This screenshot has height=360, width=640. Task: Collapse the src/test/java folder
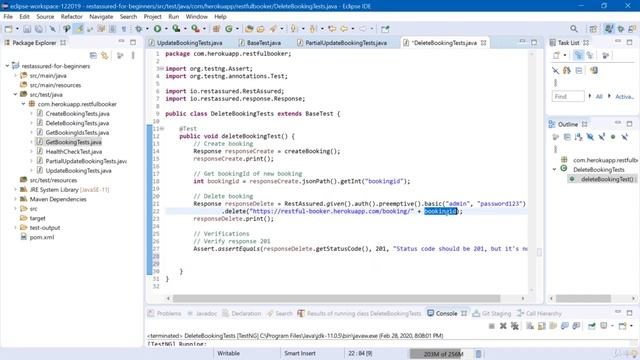pyautogui.click(x=16, y=94)
